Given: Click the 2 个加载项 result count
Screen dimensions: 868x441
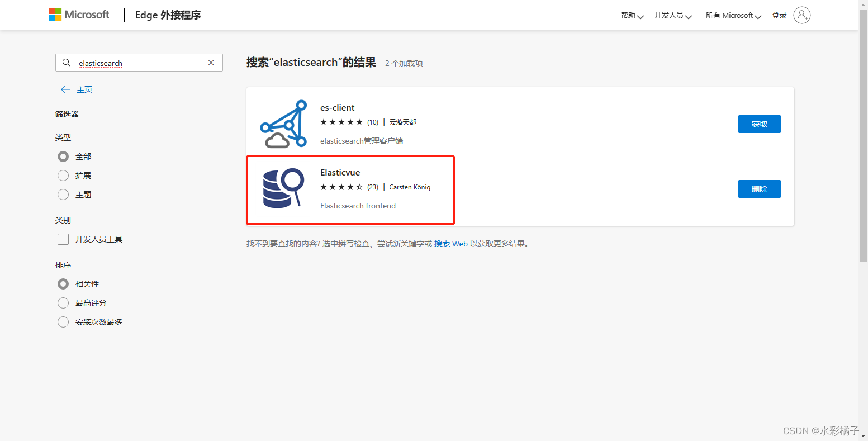Looking at the screenshot, I should click(x=404, y=63).
